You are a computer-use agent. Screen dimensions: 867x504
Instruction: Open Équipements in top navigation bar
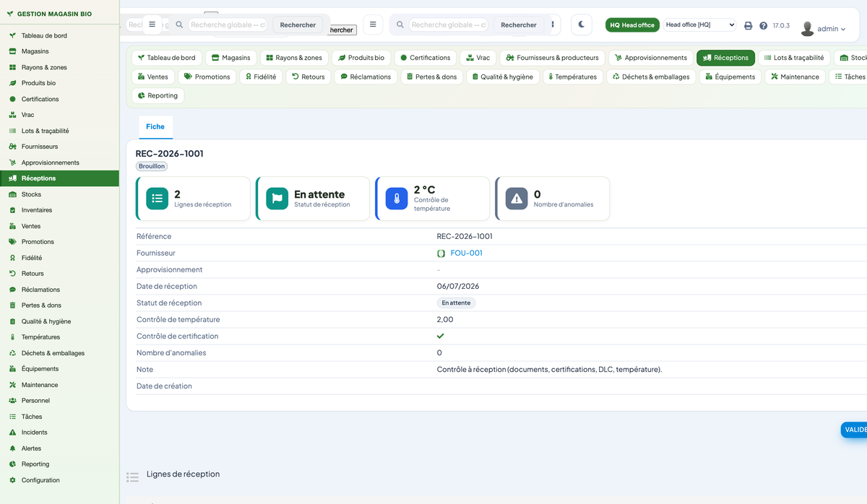(730, 77)
